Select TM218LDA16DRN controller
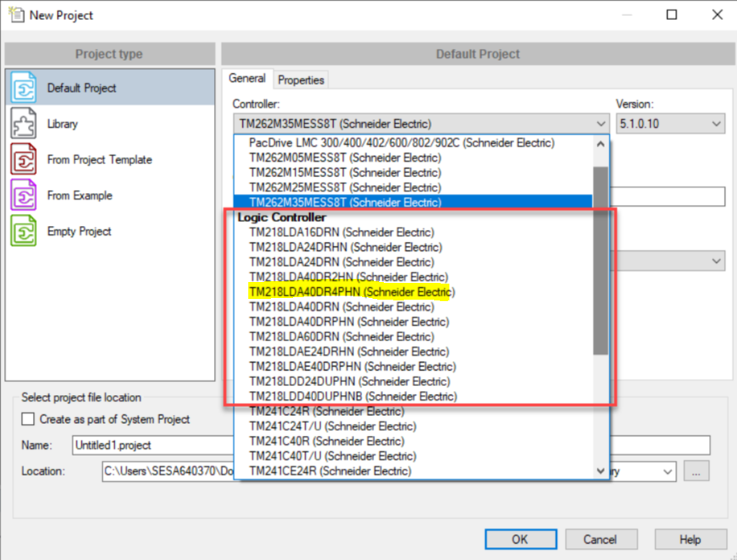The height and width of the screenshot is (560, 737). [x=413, y=232]
